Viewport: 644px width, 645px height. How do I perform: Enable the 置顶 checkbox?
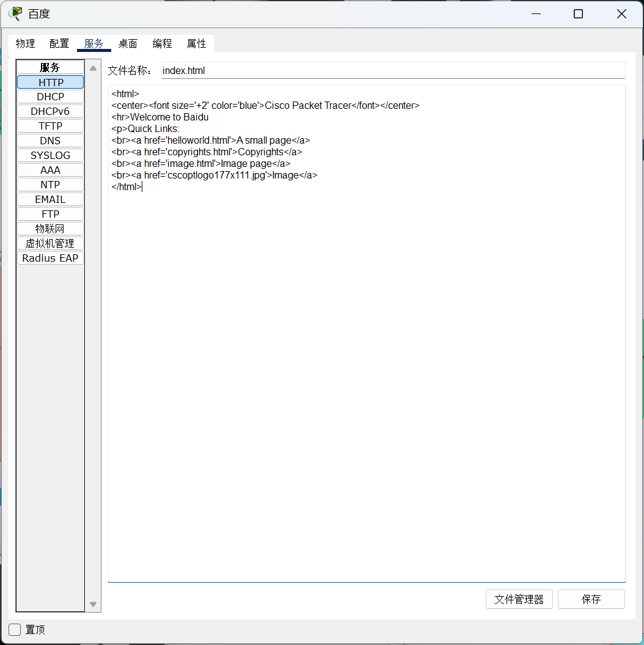[15, 629]
